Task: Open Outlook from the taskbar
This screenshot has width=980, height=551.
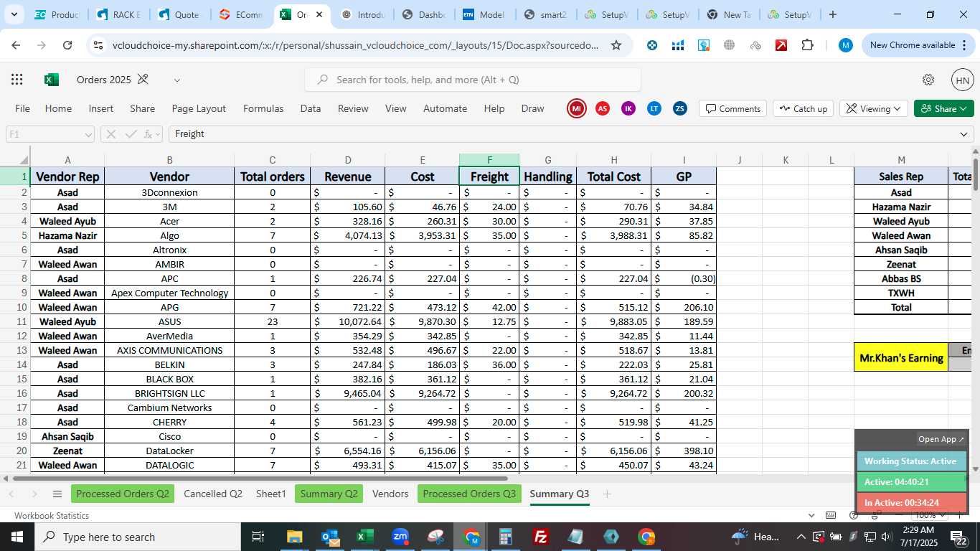Action: click(330, 537)
